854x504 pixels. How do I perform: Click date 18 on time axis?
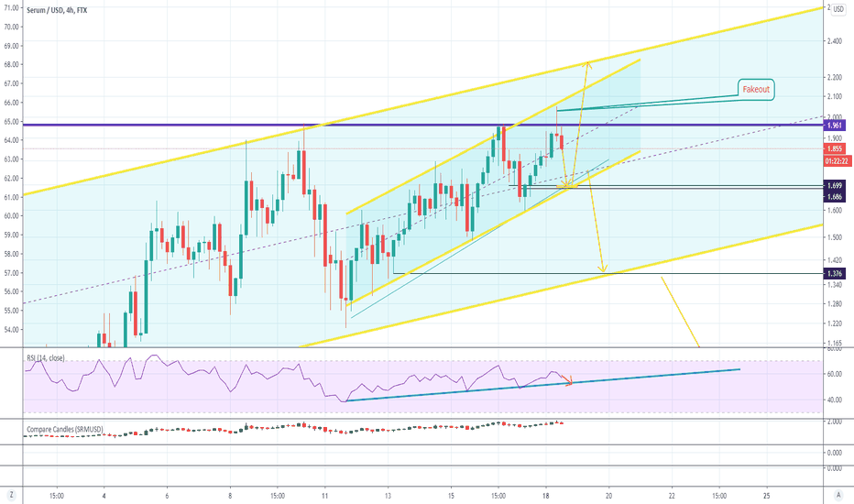[546, 496]
